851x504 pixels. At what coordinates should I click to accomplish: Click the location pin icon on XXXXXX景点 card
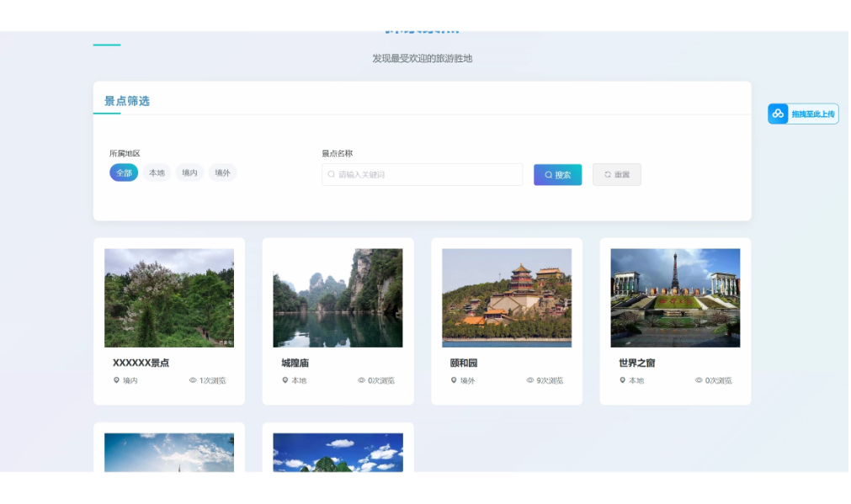(x=116, y=380)
